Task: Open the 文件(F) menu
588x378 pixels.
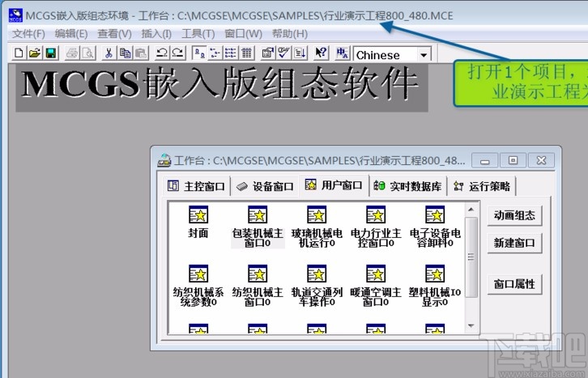Action: (28, 34)
